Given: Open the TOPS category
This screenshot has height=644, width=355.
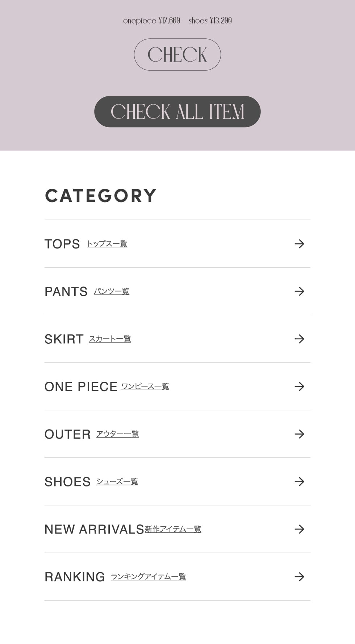Looking at the screenshot, I should point(62,244).
